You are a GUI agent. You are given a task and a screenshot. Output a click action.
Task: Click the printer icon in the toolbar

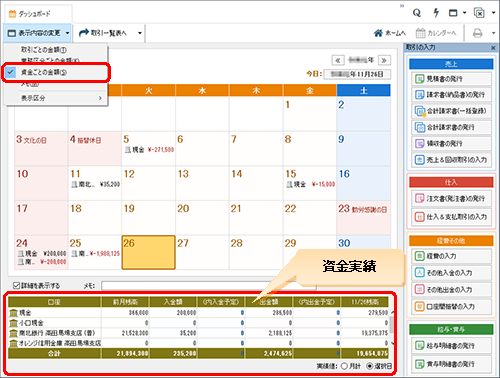(478, 33)
